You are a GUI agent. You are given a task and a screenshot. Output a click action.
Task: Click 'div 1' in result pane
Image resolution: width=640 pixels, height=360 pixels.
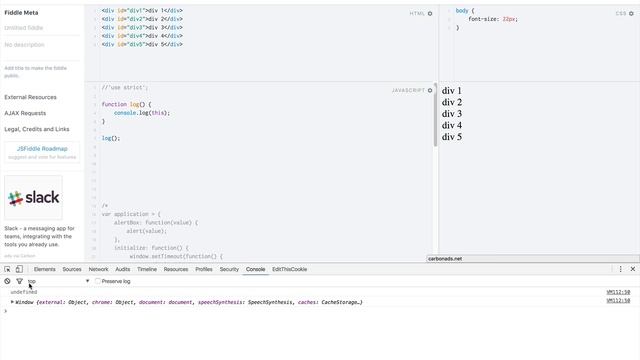coord(451,91)
